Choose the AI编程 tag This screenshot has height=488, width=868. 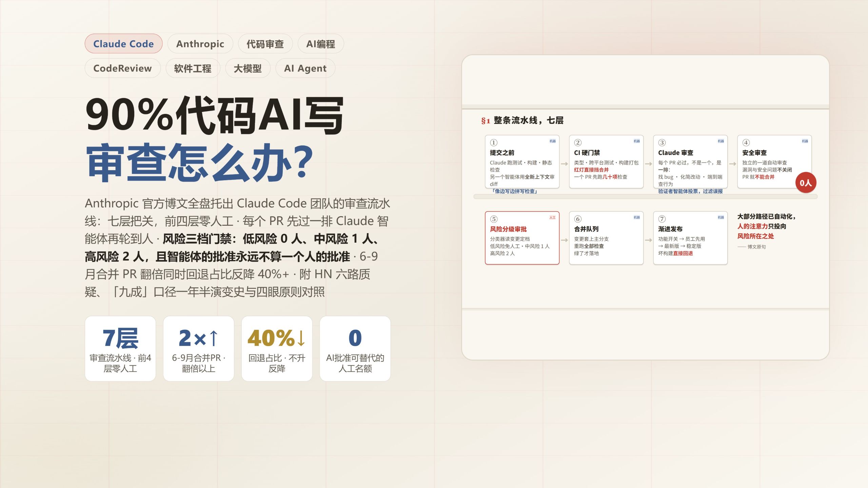321,44
